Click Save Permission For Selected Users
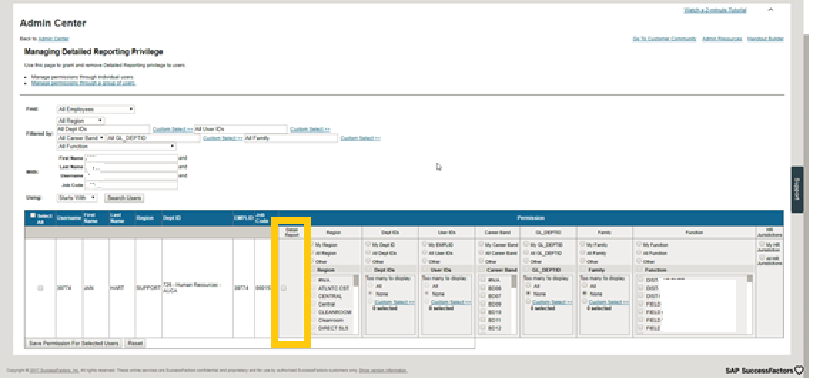Viewport: 813px width, 378px height. point(74,343)
